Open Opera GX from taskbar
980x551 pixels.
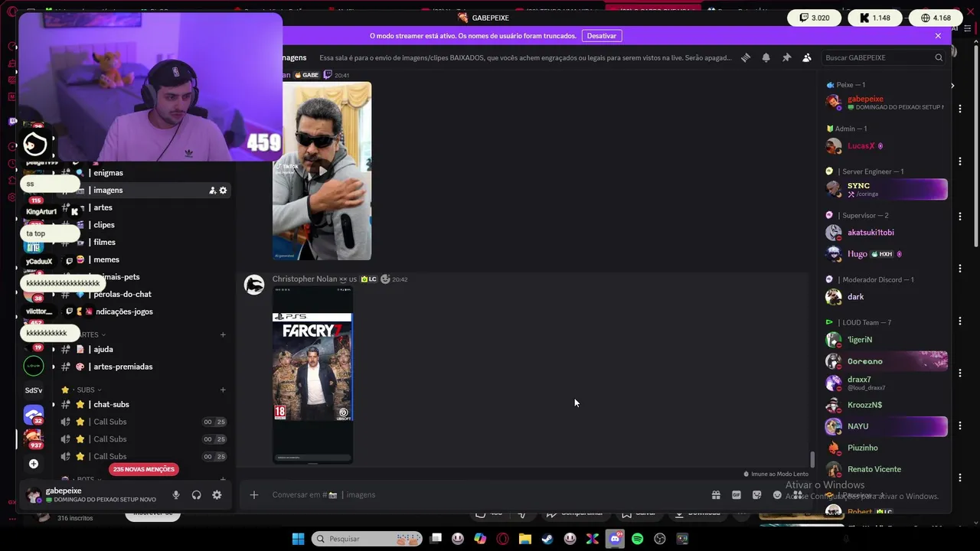pos(503,539)
